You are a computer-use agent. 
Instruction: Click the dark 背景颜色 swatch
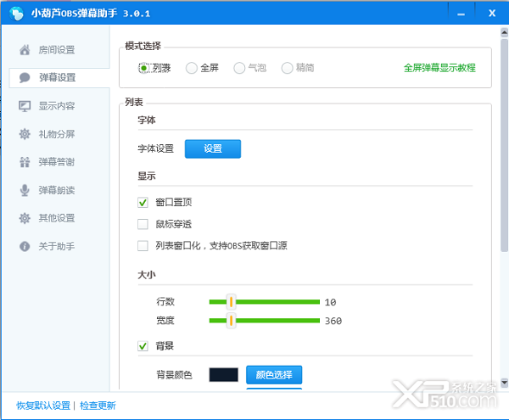point(223,375)
